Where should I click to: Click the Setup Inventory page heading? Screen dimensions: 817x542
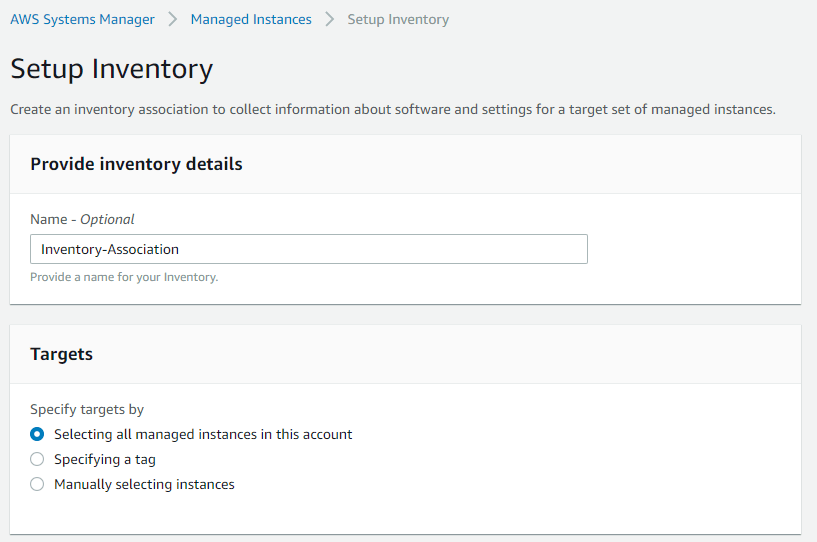(x=112, y=69)
